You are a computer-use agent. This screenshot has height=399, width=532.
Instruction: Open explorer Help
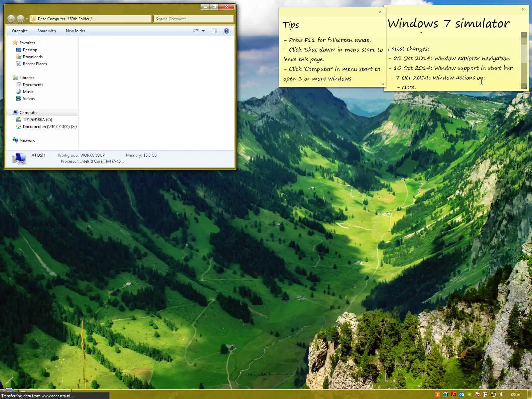click(226, 31)
